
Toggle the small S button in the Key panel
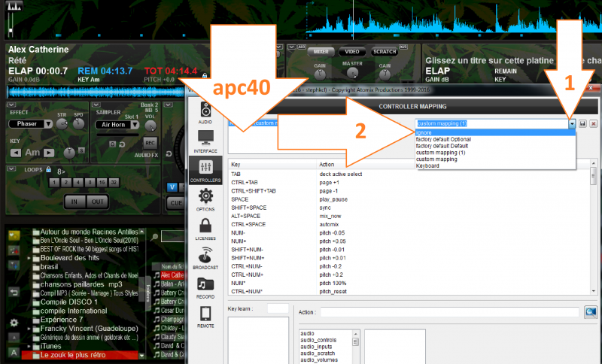pos(81,150)
